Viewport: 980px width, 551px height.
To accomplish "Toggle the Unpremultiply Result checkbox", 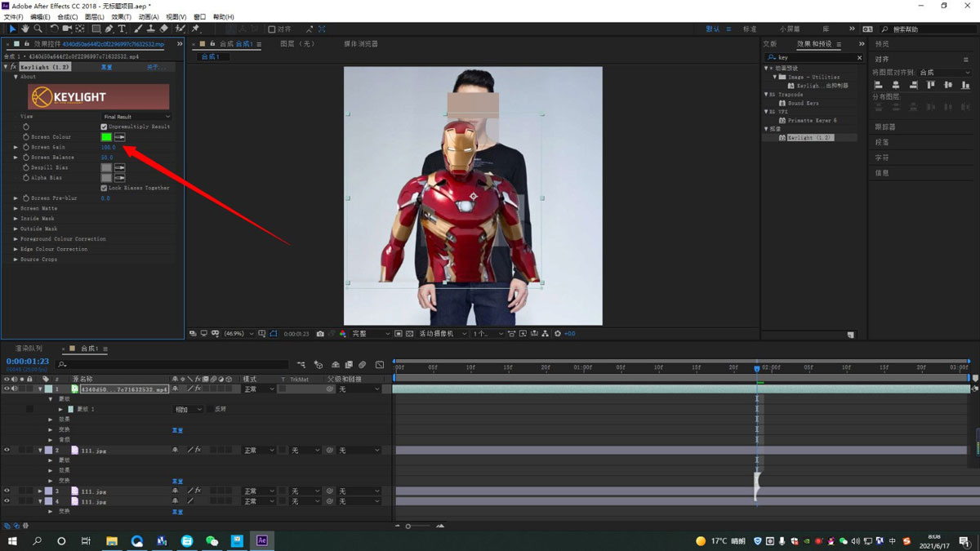I will [x=104, y=127].
